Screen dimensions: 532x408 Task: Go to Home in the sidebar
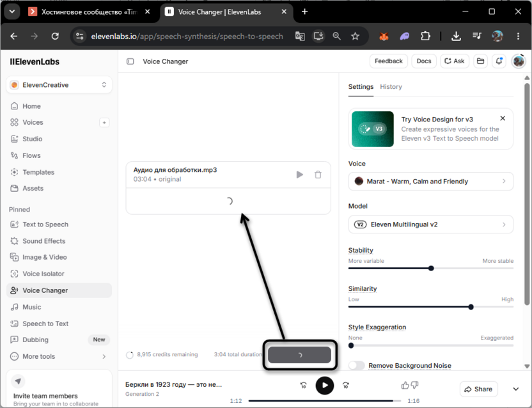(x=59, y=106)
